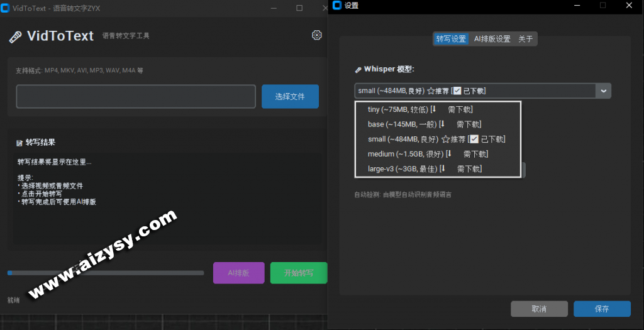644x330 pixels.
Task: Collapse the Whisper model dropdown arrow
Action: 603,91
